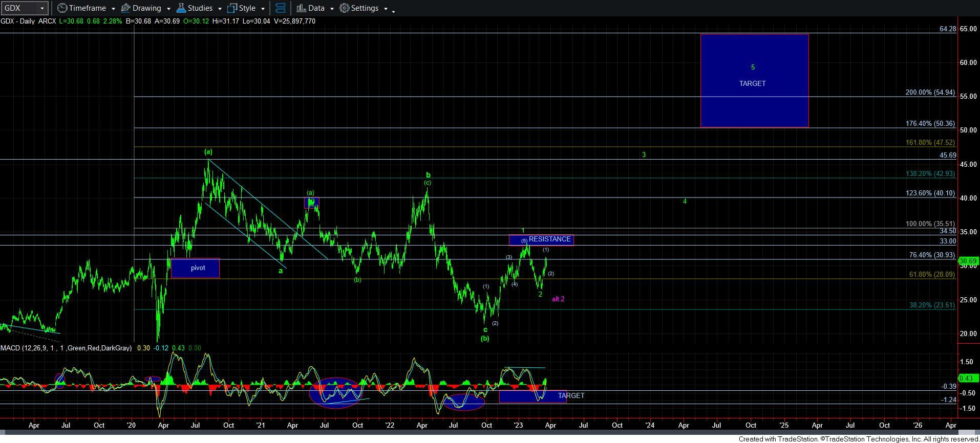Click the Style icon
The width and height of the screenshot is (980, 443).
point(232,8)
